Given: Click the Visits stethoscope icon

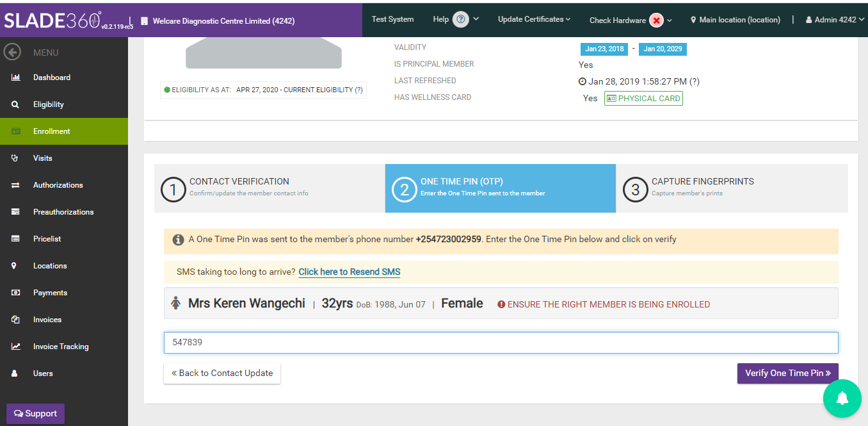Looking at the screenshot, I should (15, 158).
